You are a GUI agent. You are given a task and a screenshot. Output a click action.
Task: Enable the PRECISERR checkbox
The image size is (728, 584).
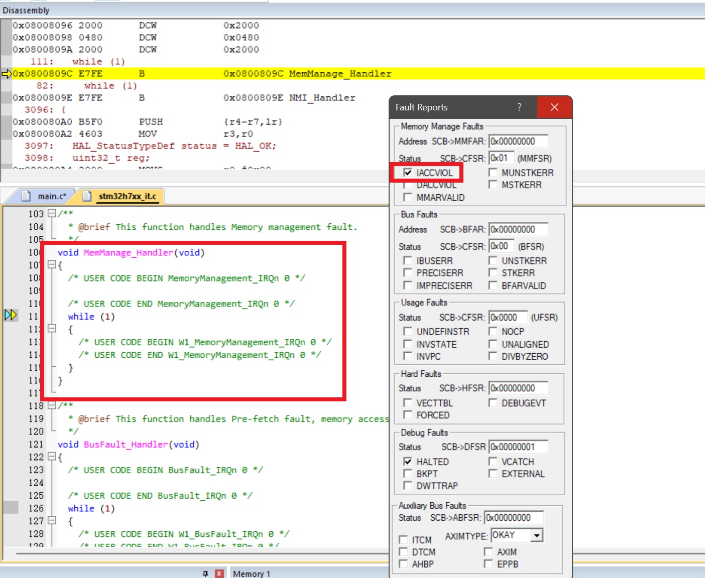408,273
